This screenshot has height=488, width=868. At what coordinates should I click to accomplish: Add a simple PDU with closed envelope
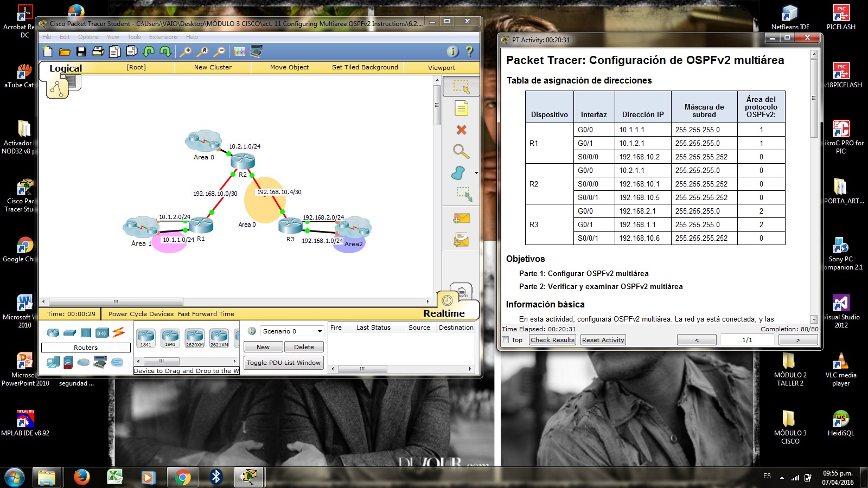[461, 218]
